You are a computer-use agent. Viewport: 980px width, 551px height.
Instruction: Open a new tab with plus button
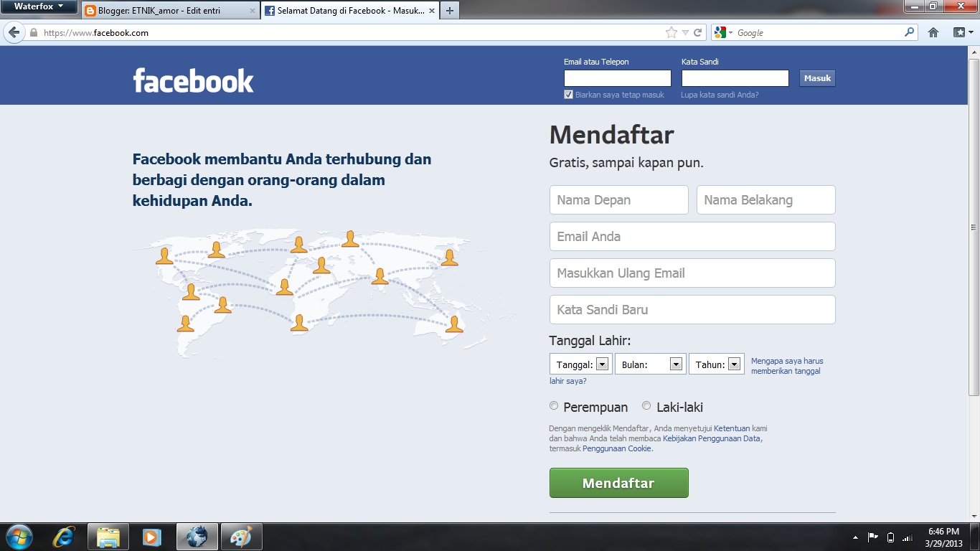[x=449, y=11]
